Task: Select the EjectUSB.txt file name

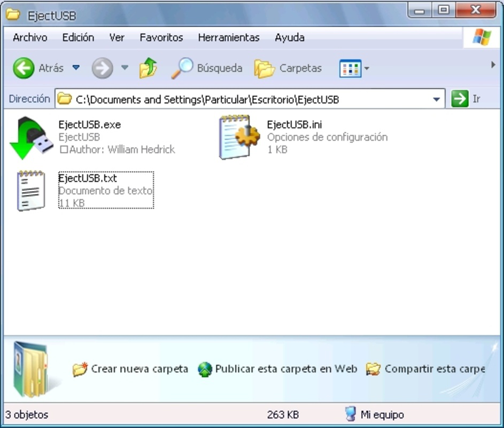Action: [x=88, y=178]
